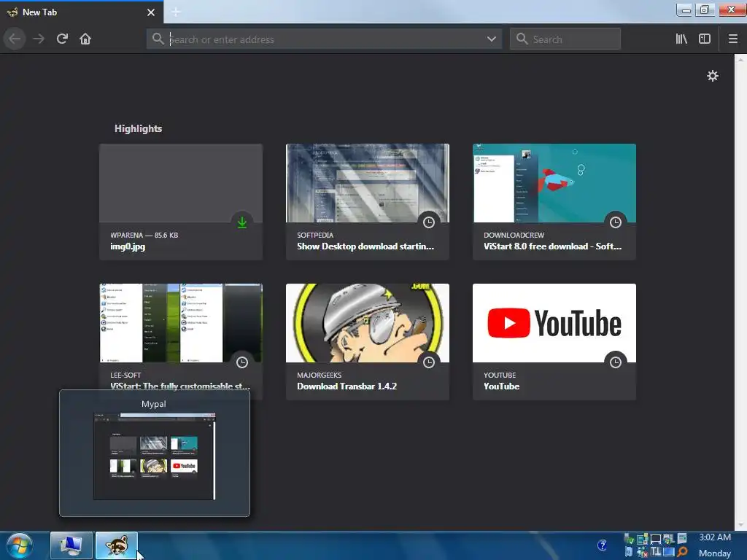Click history clock icon on YouTube card
Viewport: 747px width, 560px height.
(616, 362)
